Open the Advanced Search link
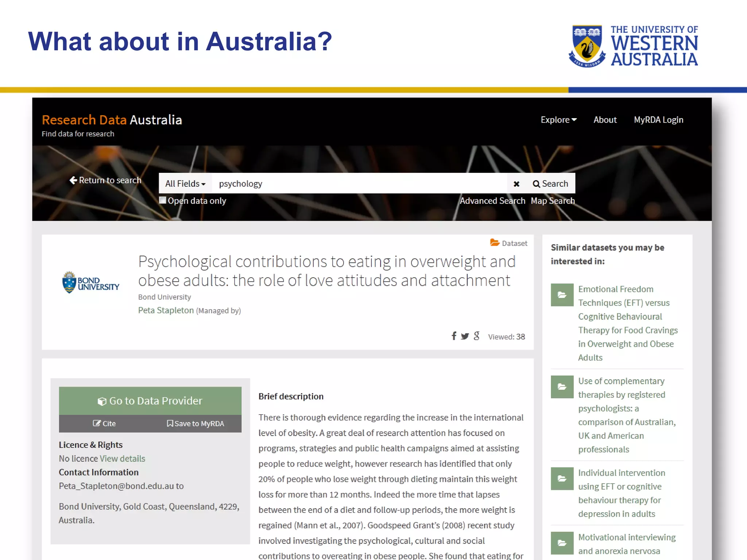This screenshot has width=747, height=560. point(492,201)
